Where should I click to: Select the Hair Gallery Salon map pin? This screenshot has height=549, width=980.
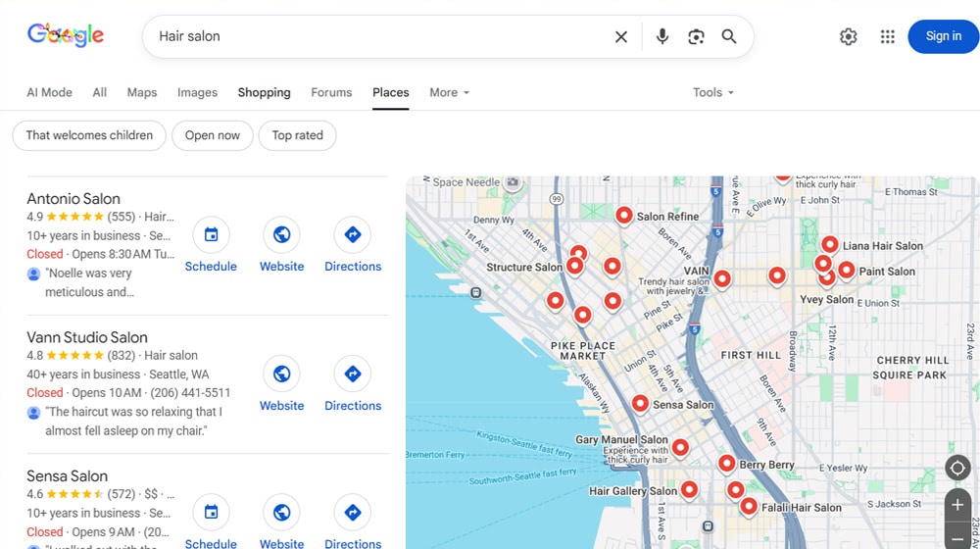[x=689, y=491]
